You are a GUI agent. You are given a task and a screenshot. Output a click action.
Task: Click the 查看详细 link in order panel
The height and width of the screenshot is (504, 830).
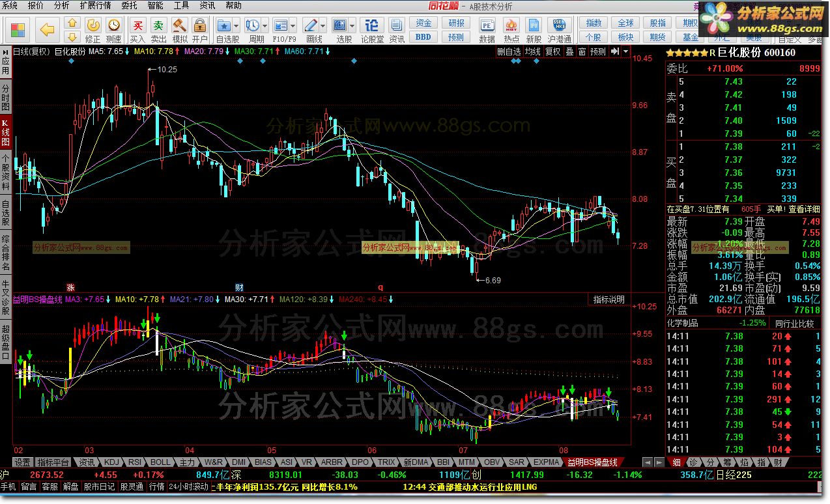805,209
